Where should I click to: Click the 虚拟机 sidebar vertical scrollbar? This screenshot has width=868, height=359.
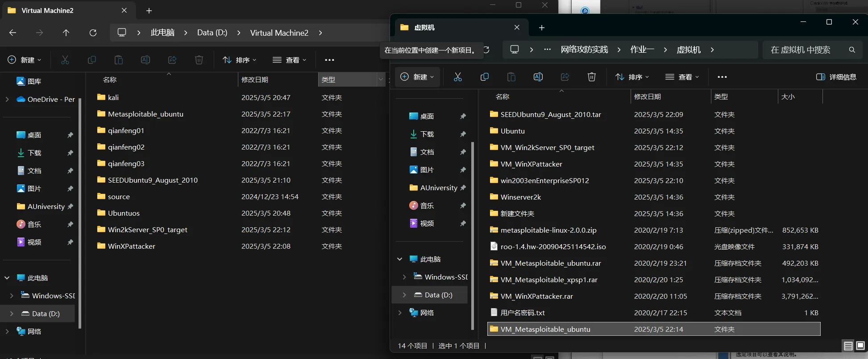coord(472,236)
